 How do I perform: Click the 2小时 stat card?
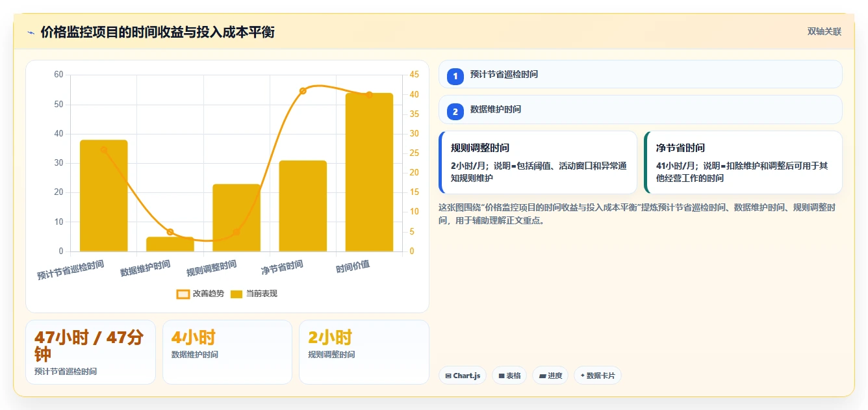[x=364, y=352]
